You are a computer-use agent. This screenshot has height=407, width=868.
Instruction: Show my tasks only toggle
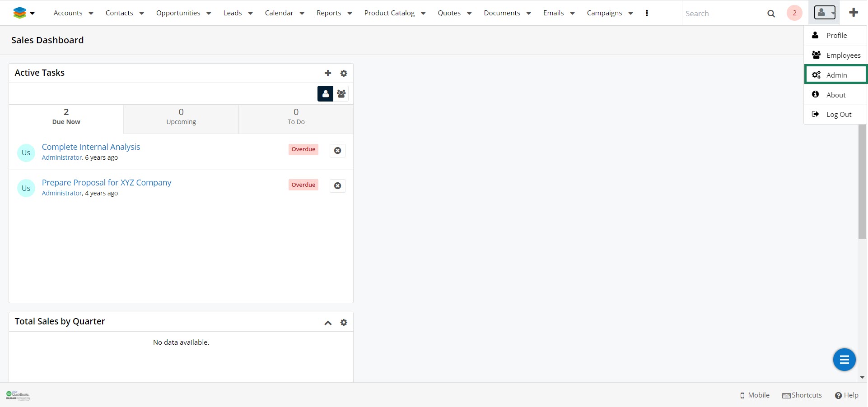click(x=325, y=94)
